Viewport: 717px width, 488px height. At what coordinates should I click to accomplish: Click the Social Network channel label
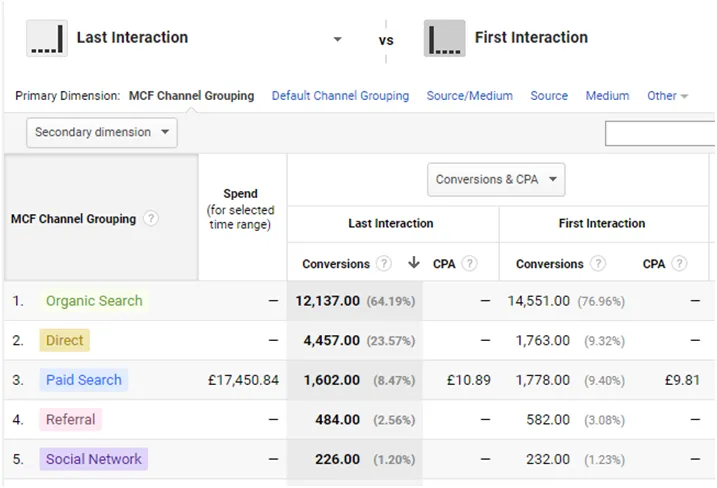coord(94,460)
